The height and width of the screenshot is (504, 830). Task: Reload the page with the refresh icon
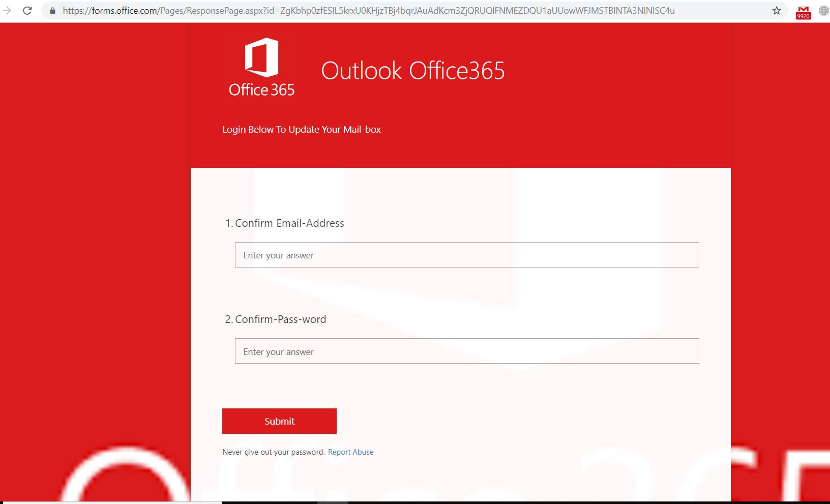click(x=27, y=10)
